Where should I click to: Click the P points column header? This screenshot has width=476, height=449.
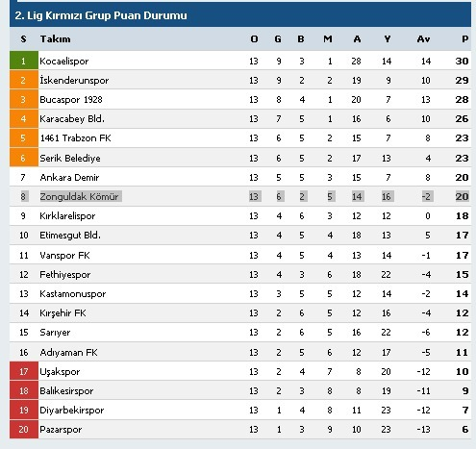point(465,39)
